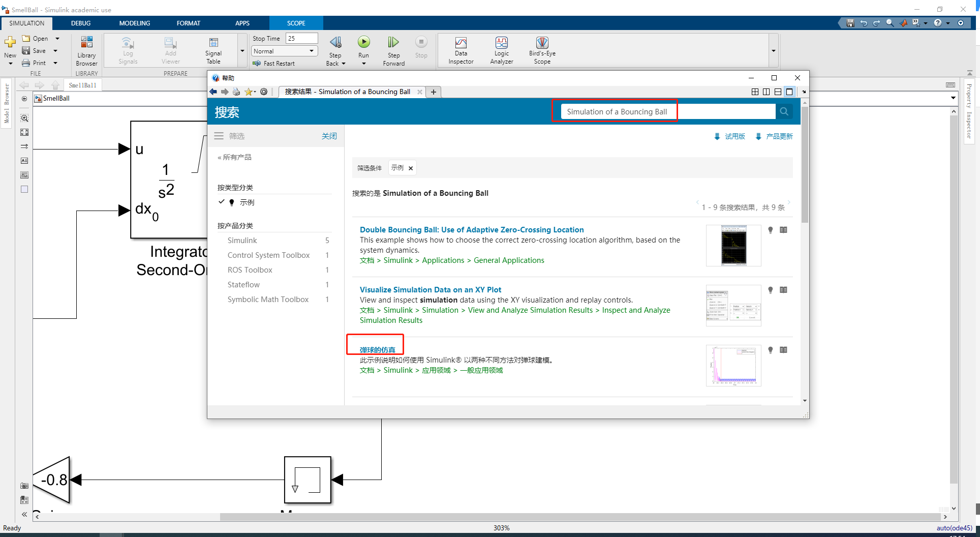This screenshot has height=537, width=980.
Task: Open the Data Inspector
Action: 461,50
